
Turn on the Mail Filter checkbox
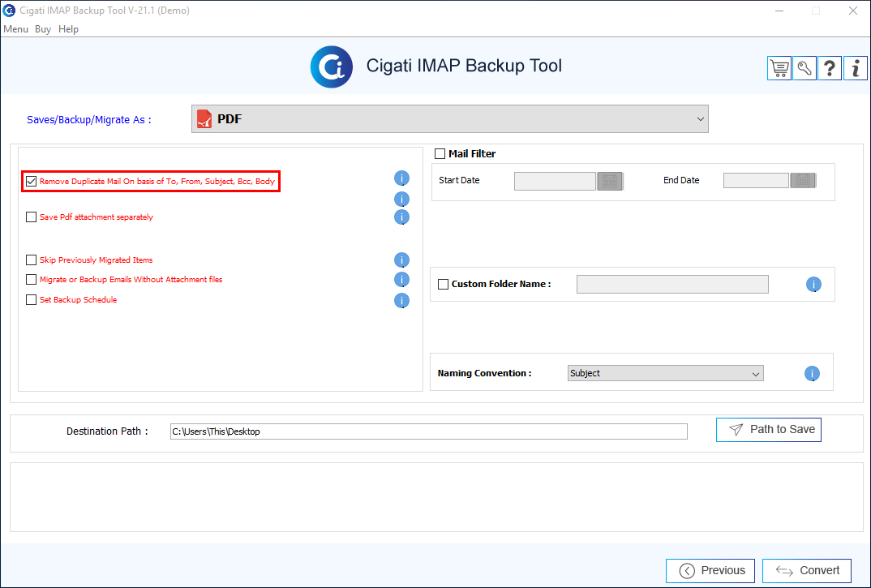440,154
